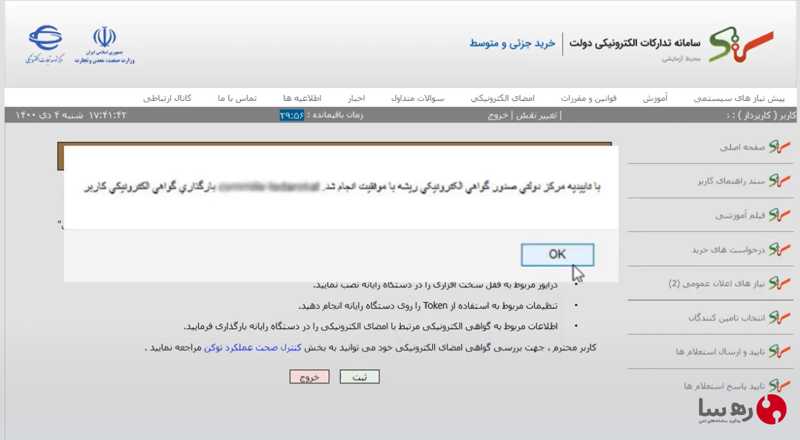800x440 pixels.
Task: Click OK in the certificate confirmation dialog
Action: [557, 254]
